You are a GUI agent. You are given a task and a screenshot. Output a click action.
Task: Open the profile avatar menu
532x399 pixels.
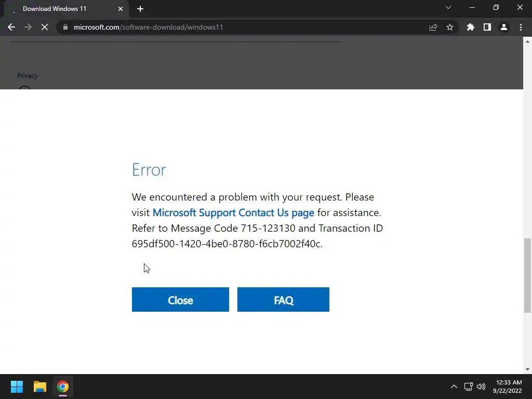504,27
